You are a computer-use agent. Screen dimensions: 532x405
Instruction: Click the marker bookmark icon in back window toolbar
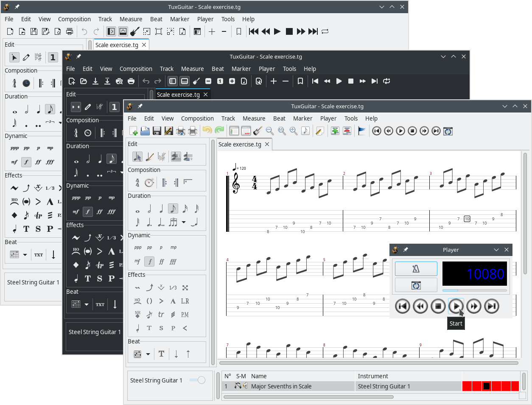pos(239,31)
